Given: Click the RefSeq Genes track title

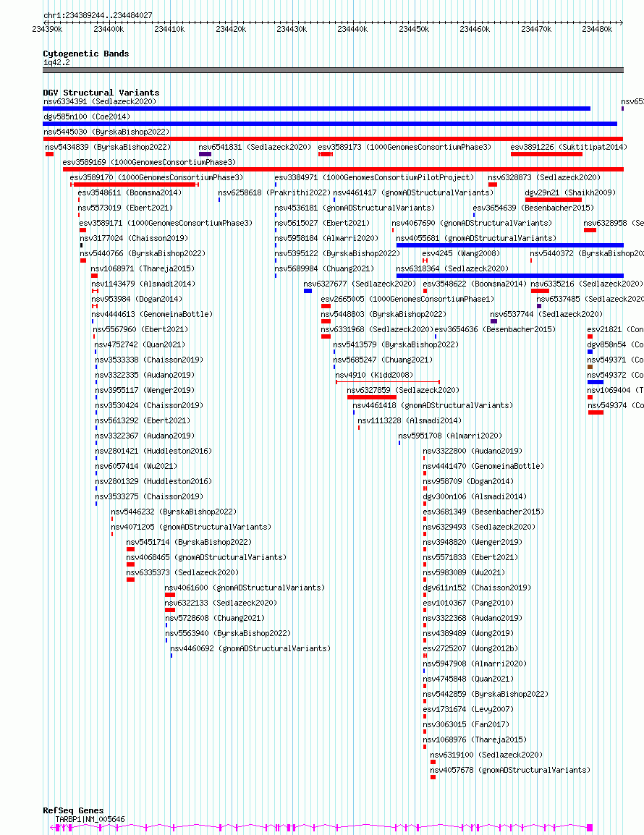Looking at the screenshot, I should pos(74,810).
